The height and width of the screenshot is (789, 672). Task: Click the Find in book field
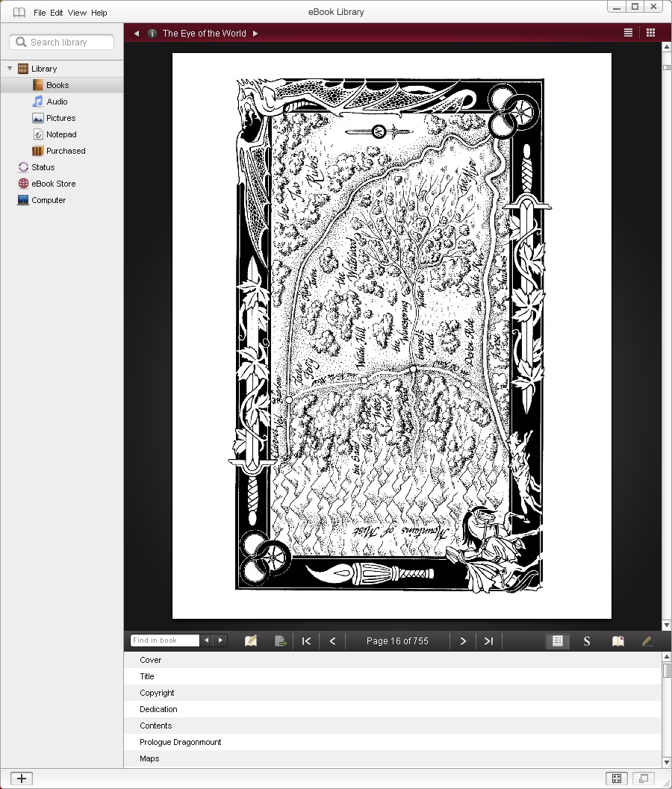click(164, 640)
